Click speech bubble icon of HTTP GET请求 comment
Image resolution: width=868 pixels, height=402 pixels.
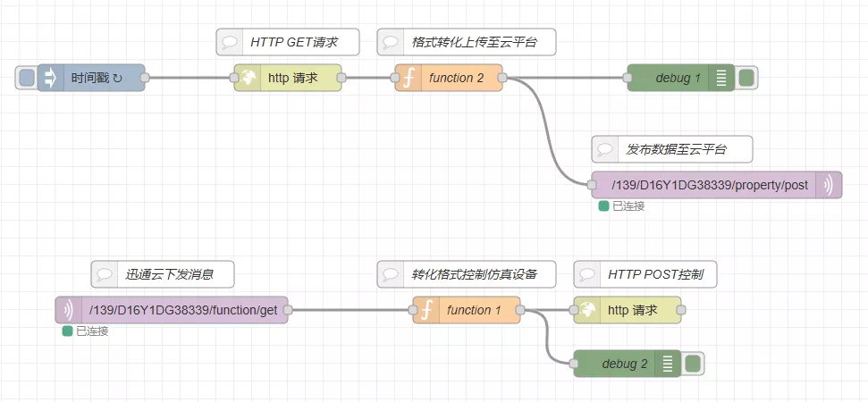click(230, 42)
